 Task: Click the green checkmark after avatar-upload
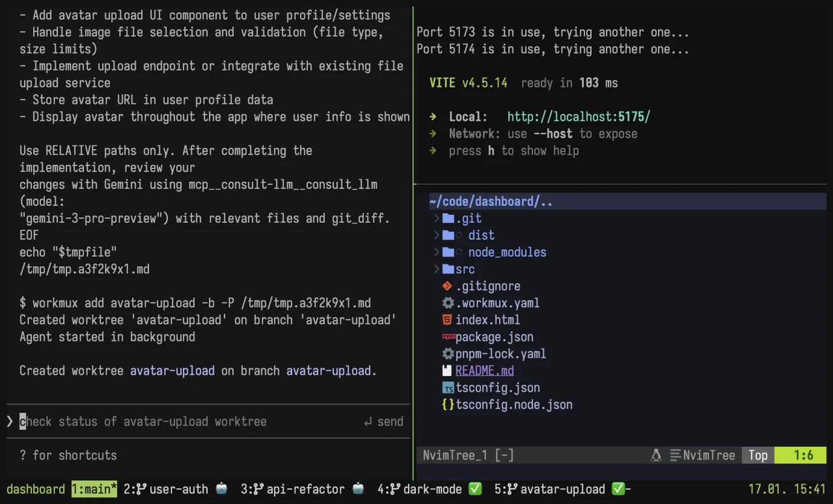point(618,489)
